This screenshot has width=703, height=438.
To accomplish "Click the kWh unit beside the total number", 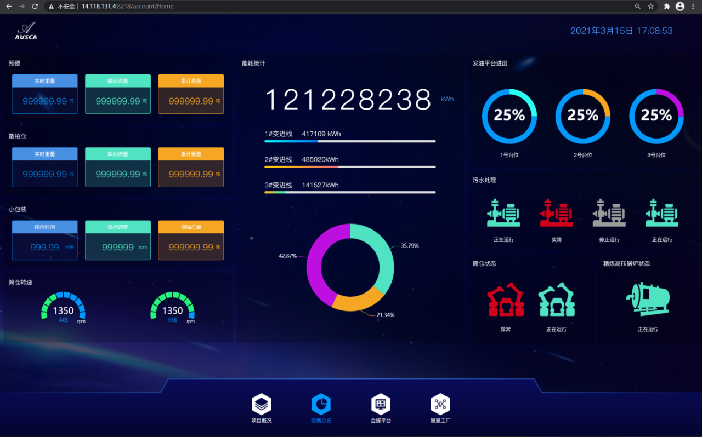I will point(447,99).
